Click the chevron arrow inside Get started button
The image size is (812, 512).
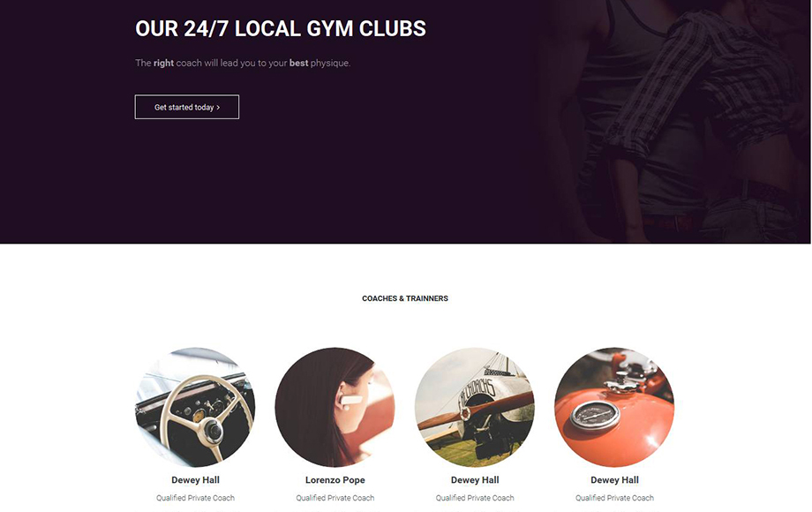pyautogui.click(x=218, y=108)
